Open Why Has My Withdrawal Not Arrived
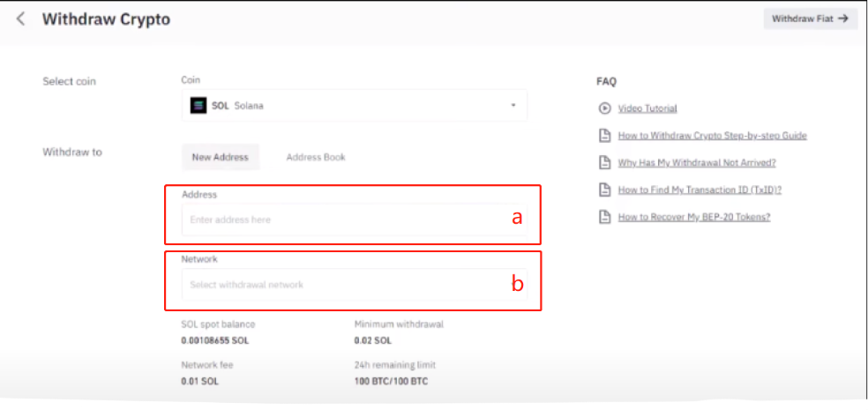 (697, 162)
